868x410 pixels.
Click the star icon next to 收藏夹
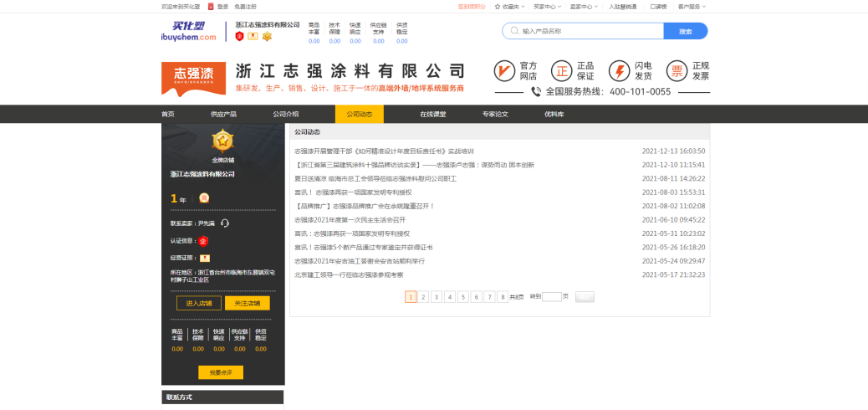tap(497, 7)
